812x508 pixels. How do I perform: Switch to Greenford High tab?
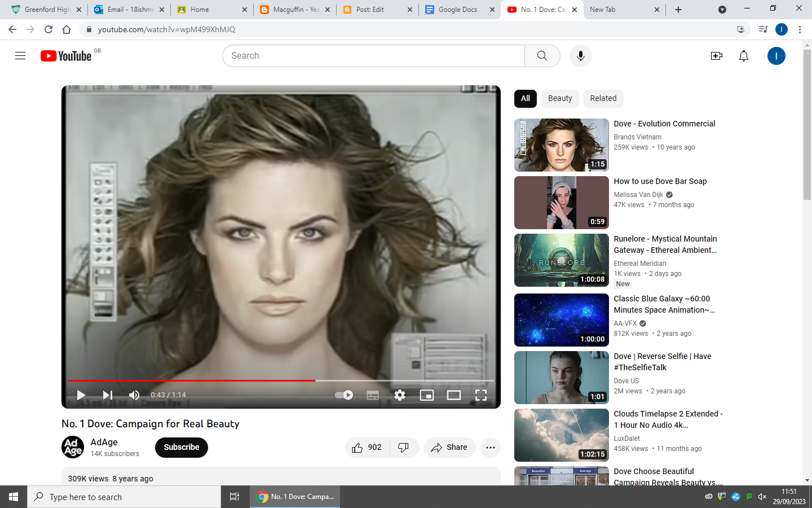[x=45, y=10]
